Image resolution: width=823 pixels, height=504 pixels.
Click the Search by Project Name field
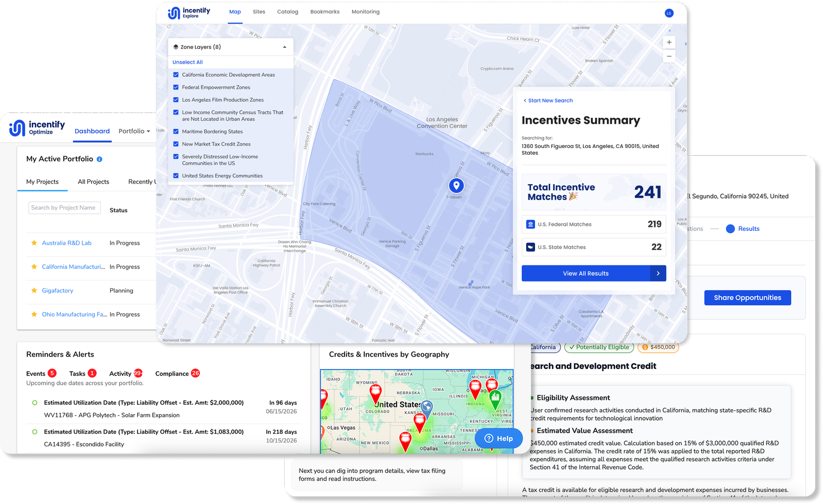click(64, 208)
